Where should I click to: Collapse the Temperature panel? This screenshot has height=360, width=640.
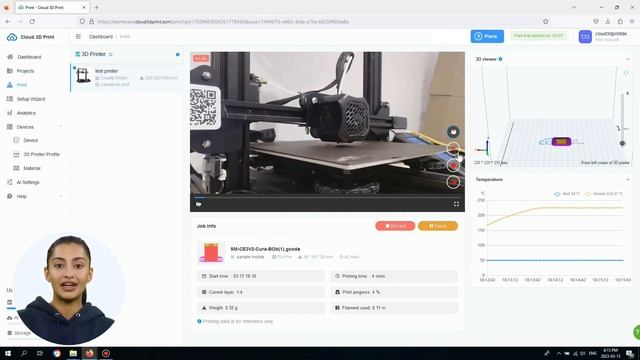tap(628, 180)
